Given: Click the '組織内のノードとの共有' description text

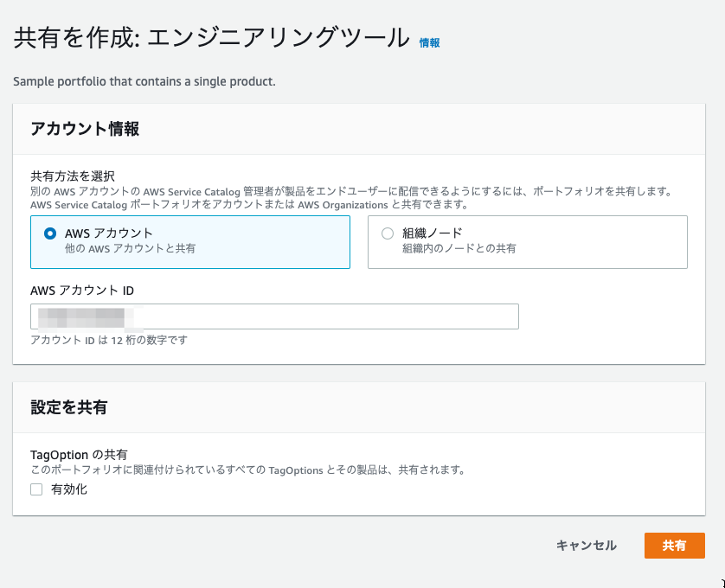Looking at the screenshot, I should (x=459, y=249).
